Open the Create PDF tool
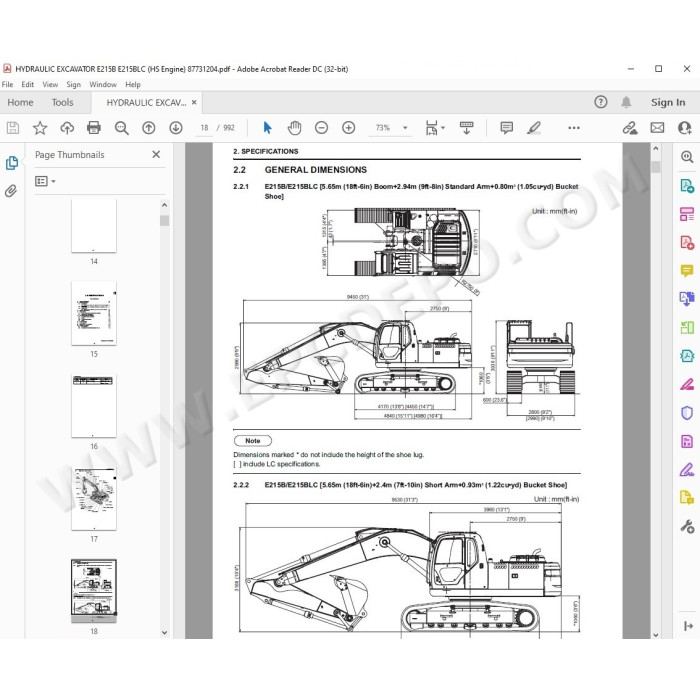Screen dimensions: 700x700 [x=687, y=242]
